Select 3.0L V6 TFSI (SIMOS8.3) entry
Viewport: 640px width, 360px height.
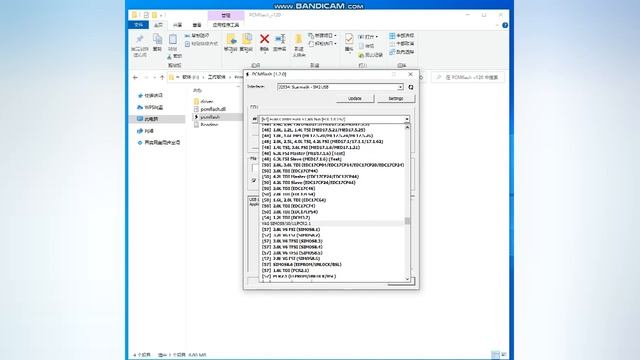click(292, 241)
